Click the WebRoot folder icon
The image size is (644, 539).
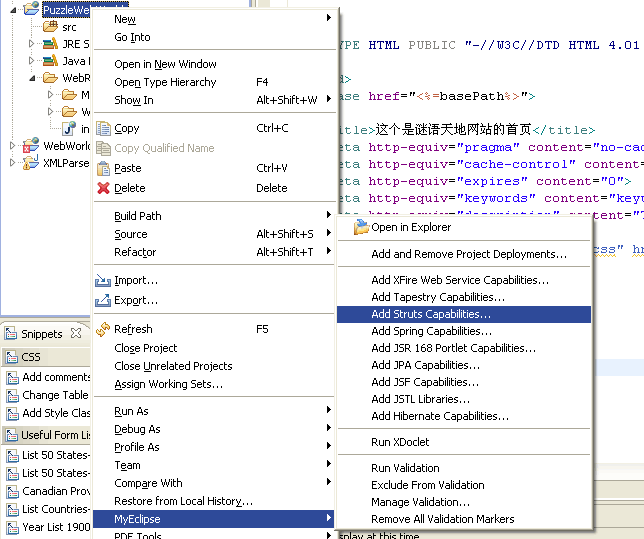(x=51, y=78)
